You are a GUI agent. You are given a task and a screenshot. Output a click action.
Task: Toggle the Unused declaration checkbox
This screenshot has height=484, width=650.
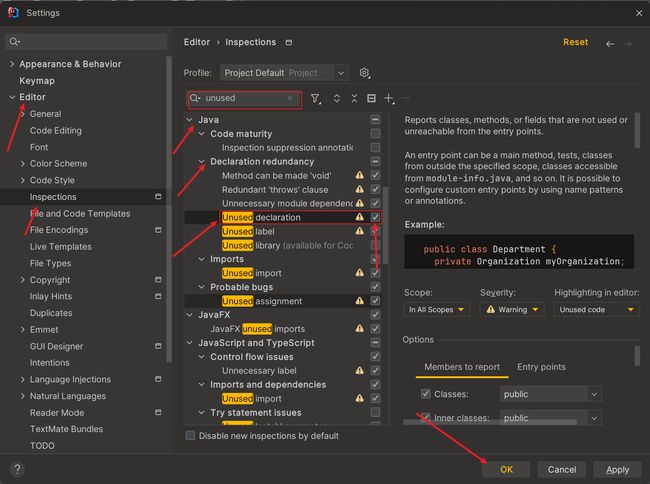point(375,217)
